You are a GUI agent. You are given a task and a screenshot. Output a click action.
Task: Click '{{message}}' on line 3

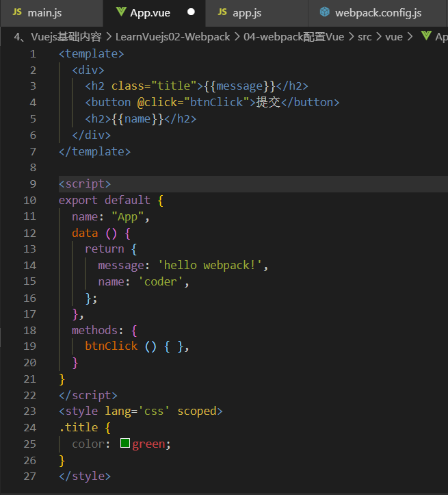pyautogui.click(x=239, y=86)
